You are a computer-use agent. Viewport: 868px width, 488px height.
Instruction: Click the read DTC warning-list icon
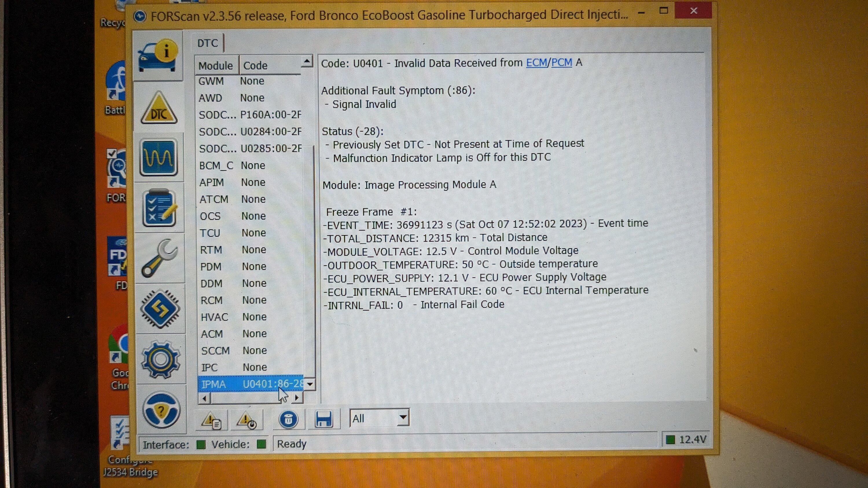pyautogui.click(x=211, y=420)
